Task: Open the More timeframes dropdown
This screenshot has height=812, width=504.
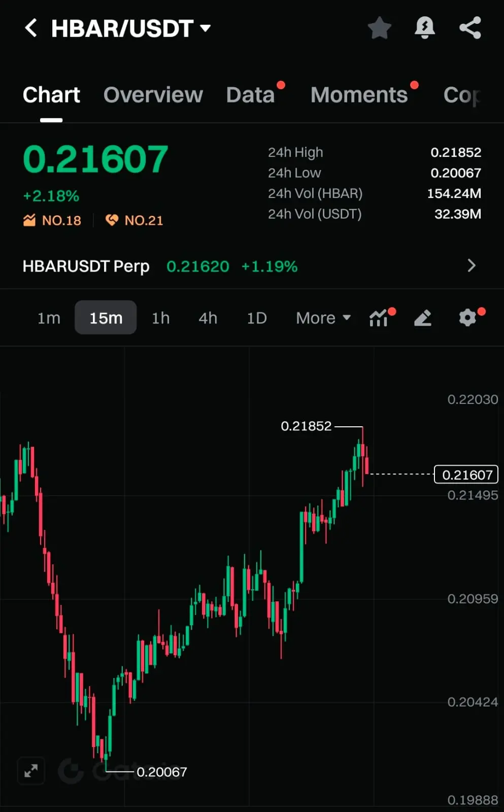Action: 323,318
